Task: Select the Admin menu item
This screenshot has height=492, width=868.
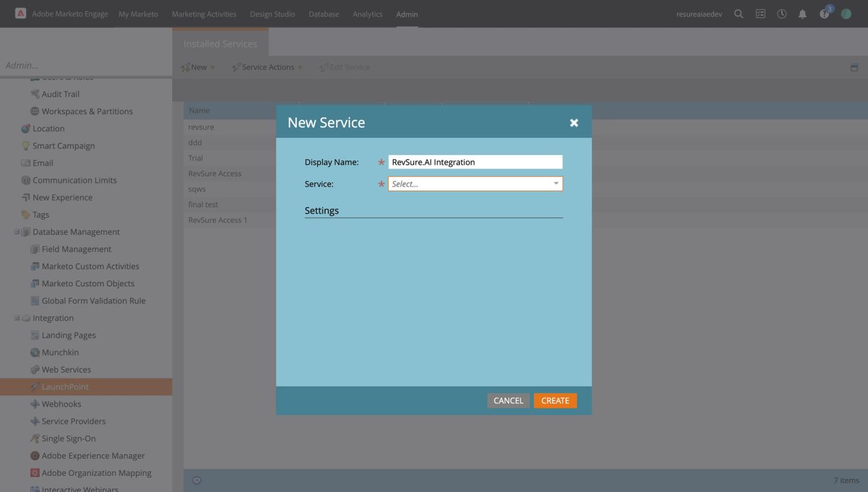Action: pyautogui.click(x=407, y=14)
